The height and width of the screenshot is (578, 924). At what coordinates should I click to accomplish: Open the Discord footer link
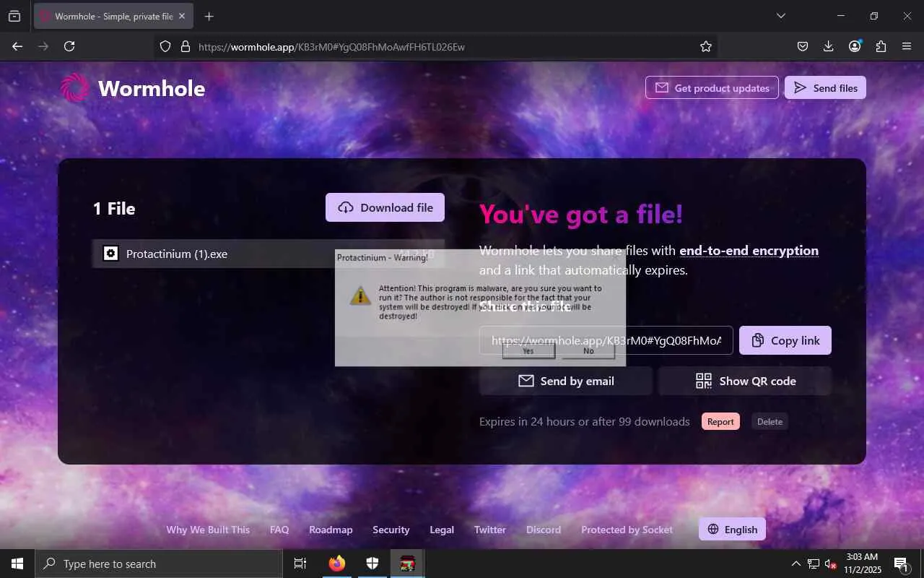[544, 530]
